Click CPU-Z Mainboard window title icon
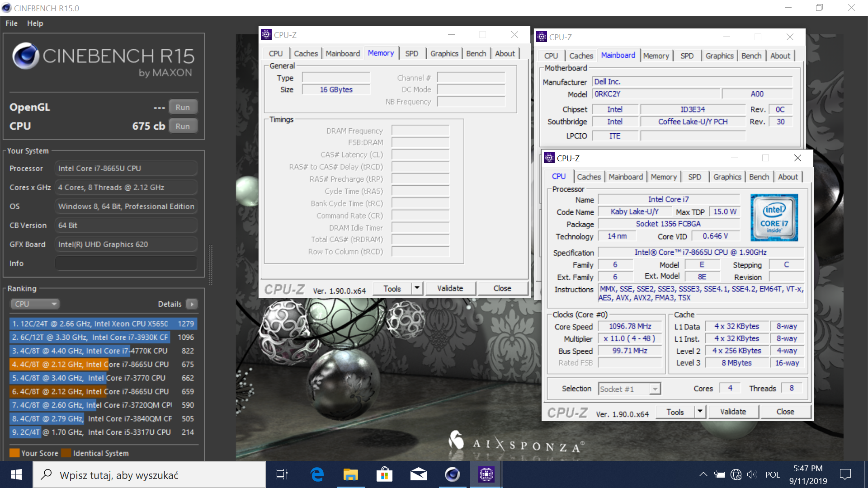Viewport: 868px width, 488px height. (x=542, y=37)
